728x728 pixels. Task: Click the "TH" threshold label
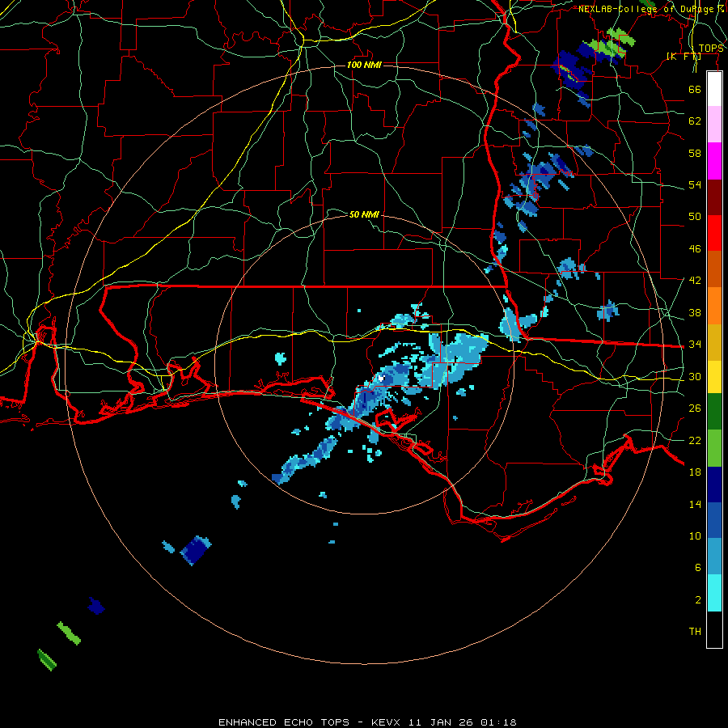[695, 632]
